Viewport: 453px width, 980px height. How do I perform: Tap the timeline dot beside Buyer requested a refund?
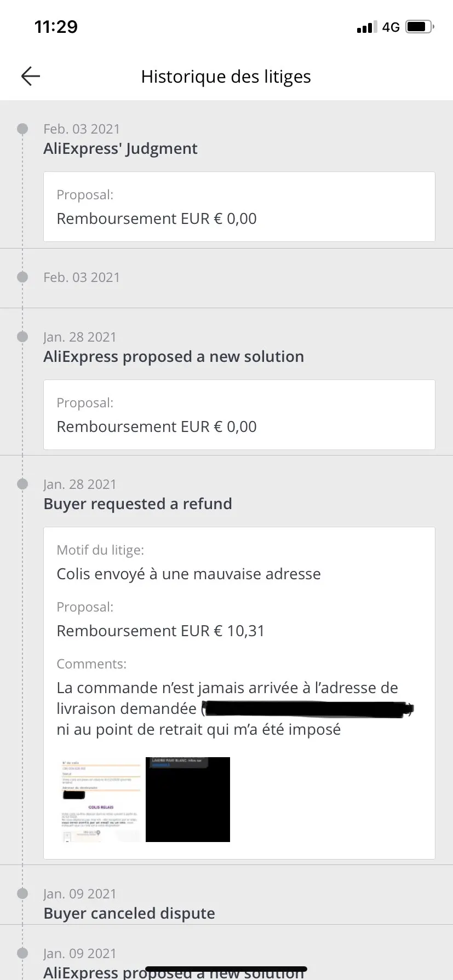pos(22,484)
